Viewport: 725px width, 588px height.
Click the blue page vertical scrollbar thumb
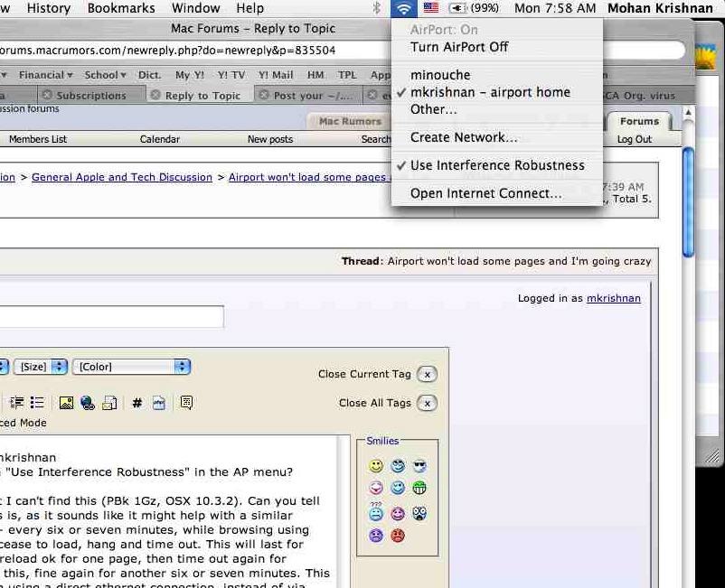[x=688, y=201]
